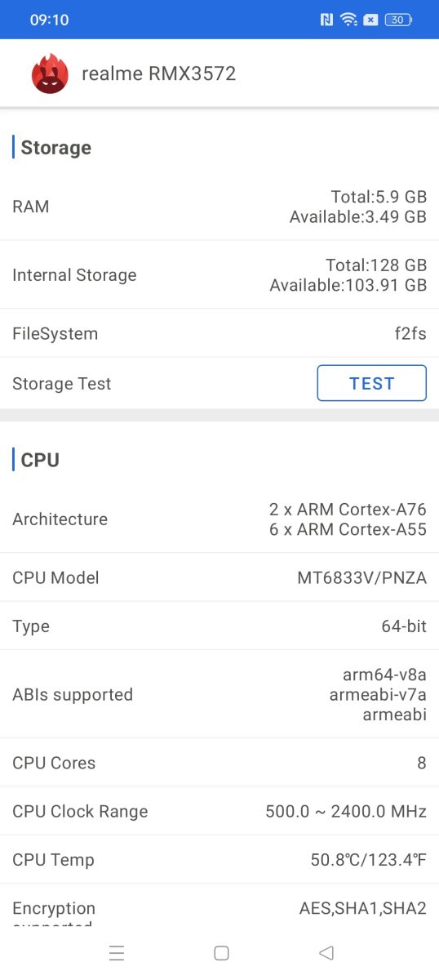Tap the realme RMX3572 device title

pyautogui.click(x=159, y=73)
